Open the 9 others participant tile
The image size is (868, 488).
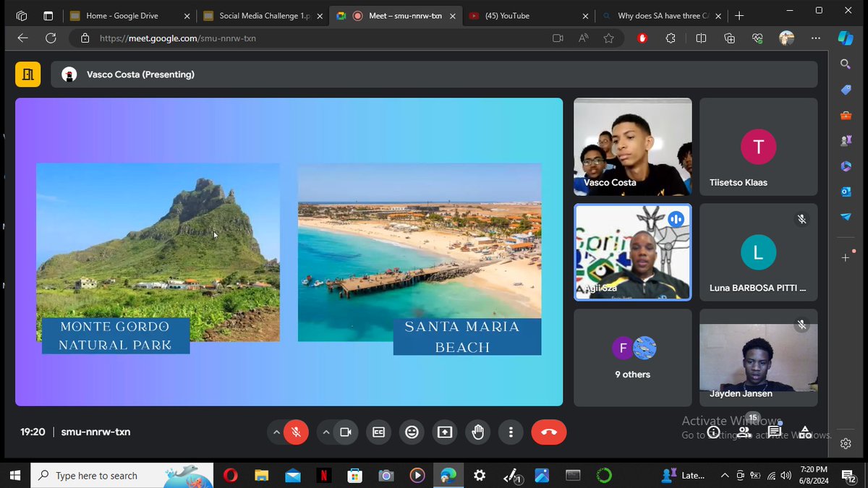[633, 358]
